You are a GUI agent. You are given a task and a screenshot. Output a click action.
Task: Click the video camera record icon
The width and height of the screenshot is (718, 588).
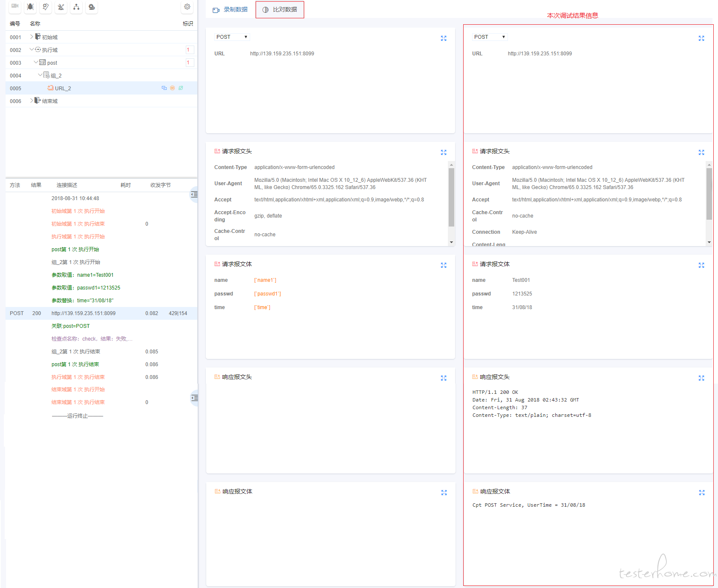click(15, 6)
